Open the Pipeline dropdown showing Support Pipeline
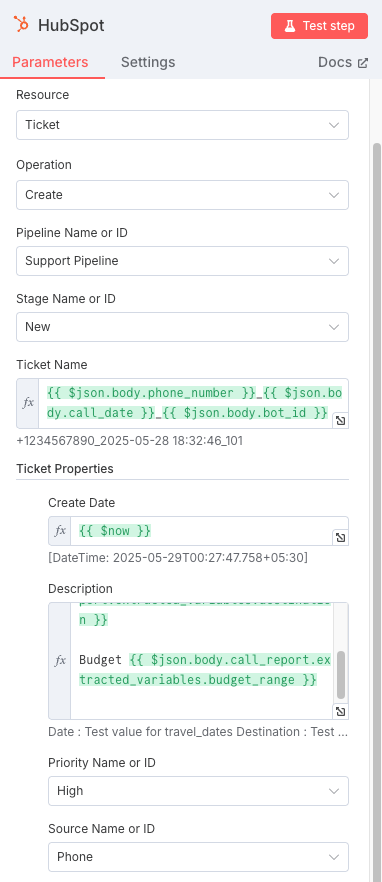The image size is (382, 882). tap(182, 261)
